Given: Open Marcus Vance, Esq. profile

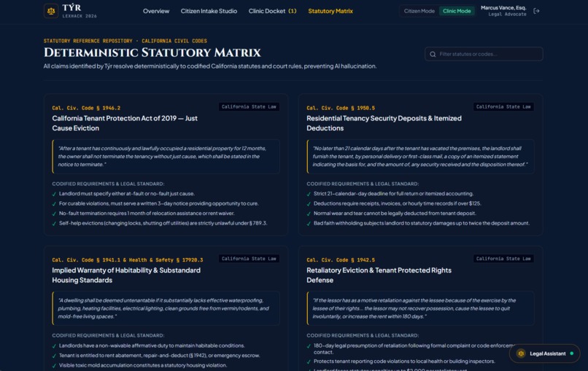Looking at the screenshot, I should point(503,11).
